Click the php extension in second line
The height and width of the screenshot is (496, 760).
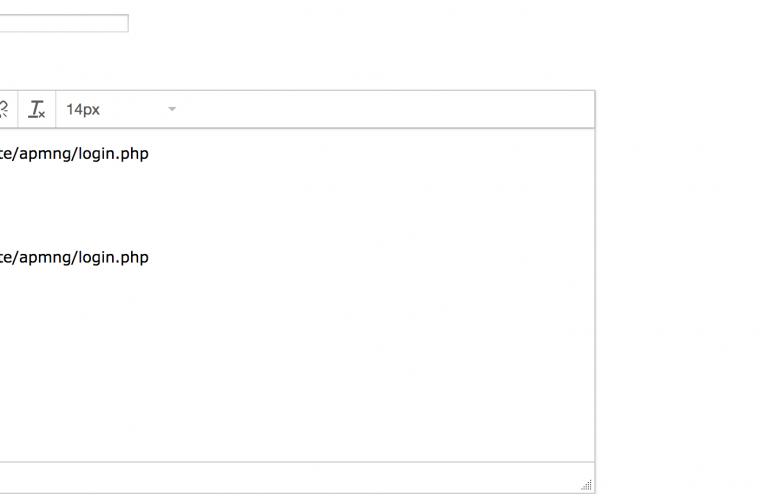point(134,258)
